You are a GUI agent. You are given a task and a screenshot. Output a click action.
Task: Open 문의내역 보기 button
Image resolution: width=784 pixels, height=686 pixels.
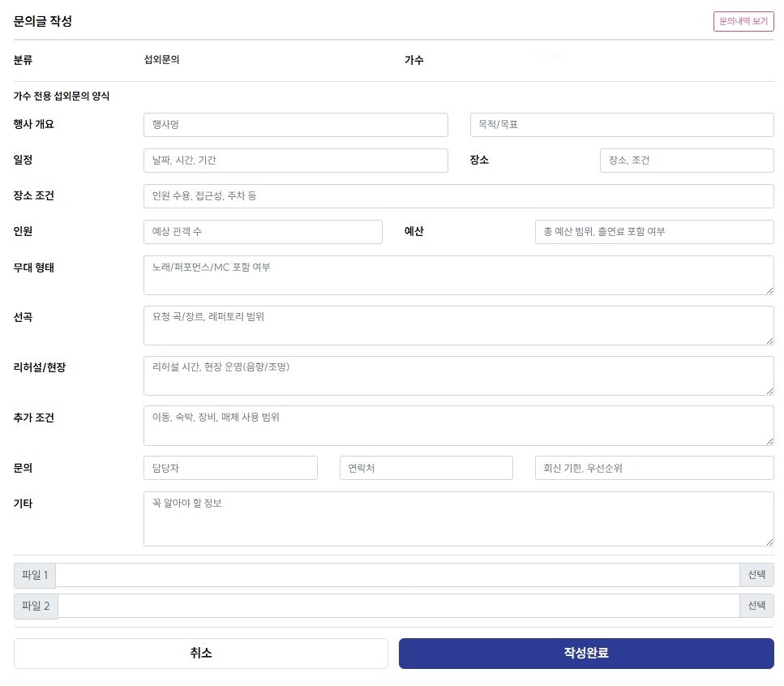coord(743,22)
